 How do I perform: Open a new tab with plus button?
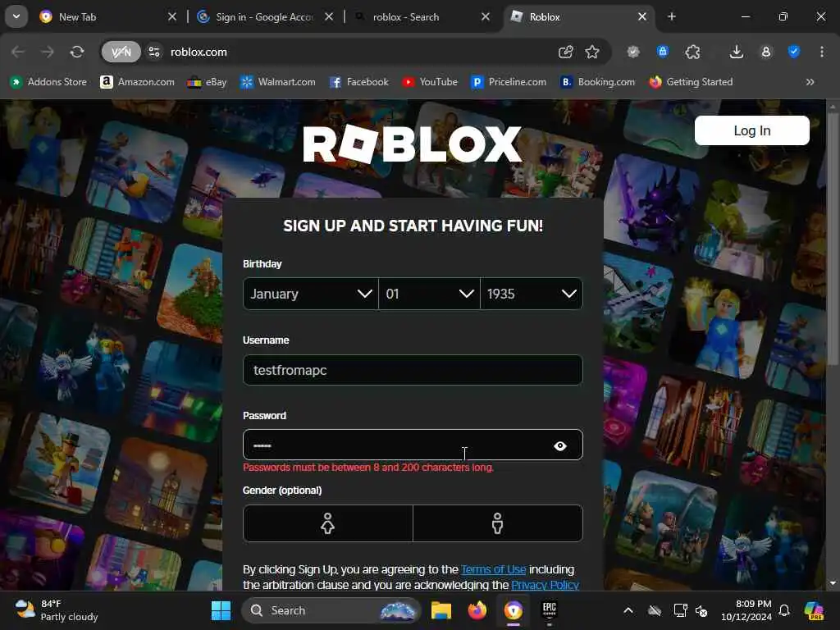pyautogui.click(x=672, y=16)
